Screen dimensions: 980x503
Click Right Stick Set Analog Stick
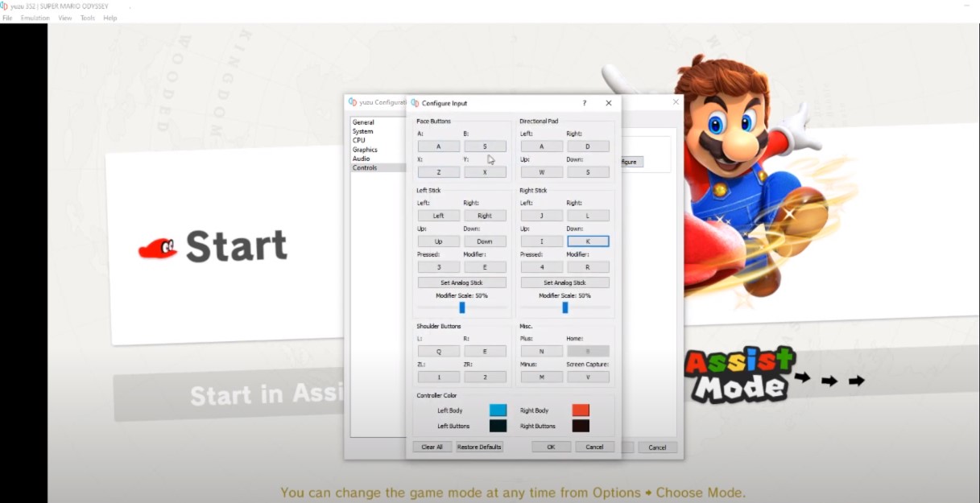[x=565, y=282]
